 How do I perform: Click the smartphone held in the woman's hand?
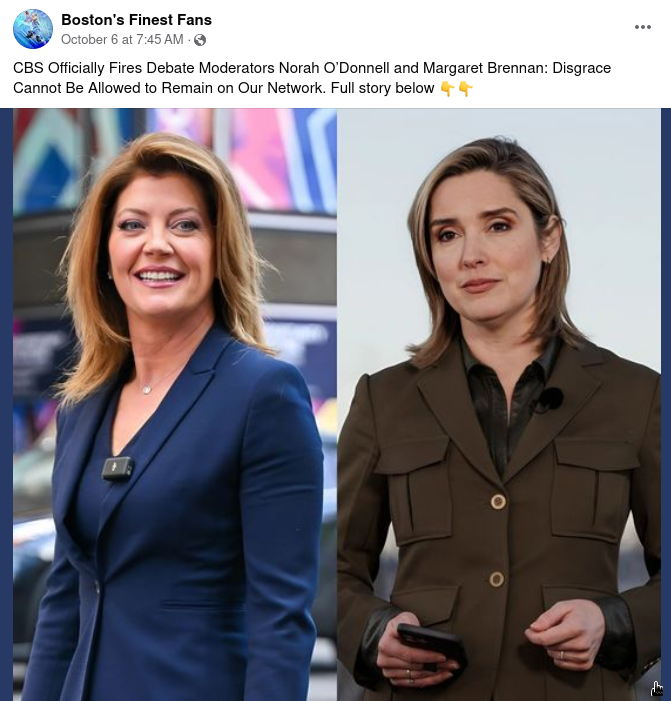pyautogui.click(x=430, y=645)
